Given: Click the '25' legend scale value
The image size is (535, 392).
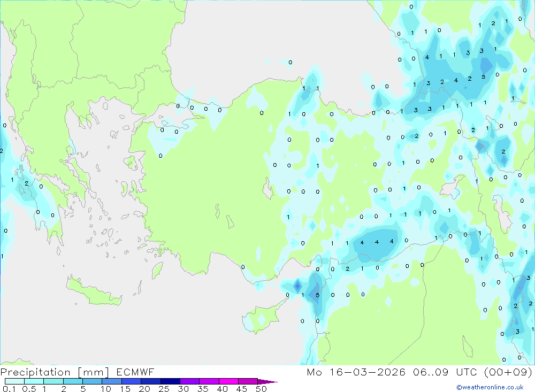Looking at the screenshot, I should tap(164, 389).
